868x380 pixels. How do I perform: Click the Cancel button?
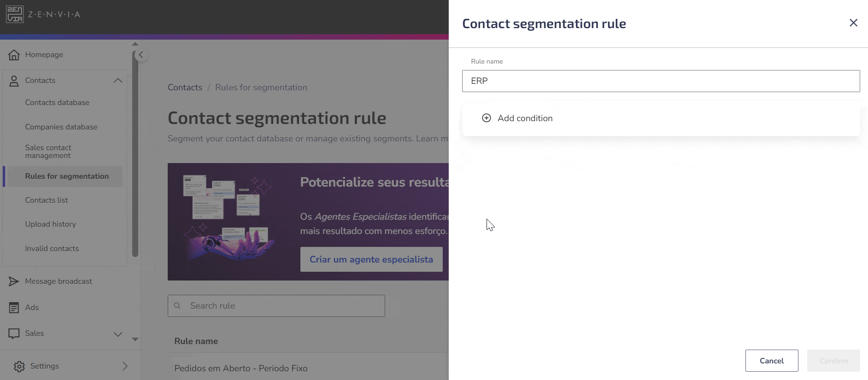[x=772, y=361]
